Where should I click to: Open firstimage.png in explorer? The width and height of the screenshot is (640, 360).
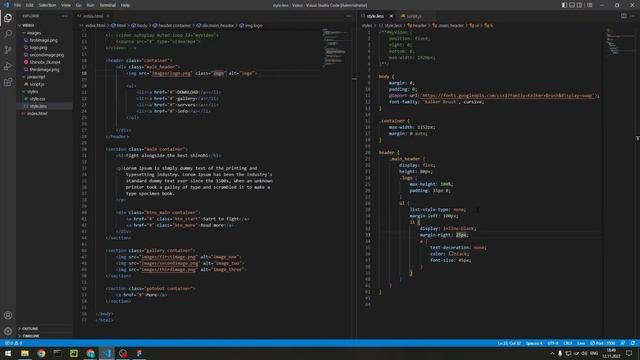[44, 40]
